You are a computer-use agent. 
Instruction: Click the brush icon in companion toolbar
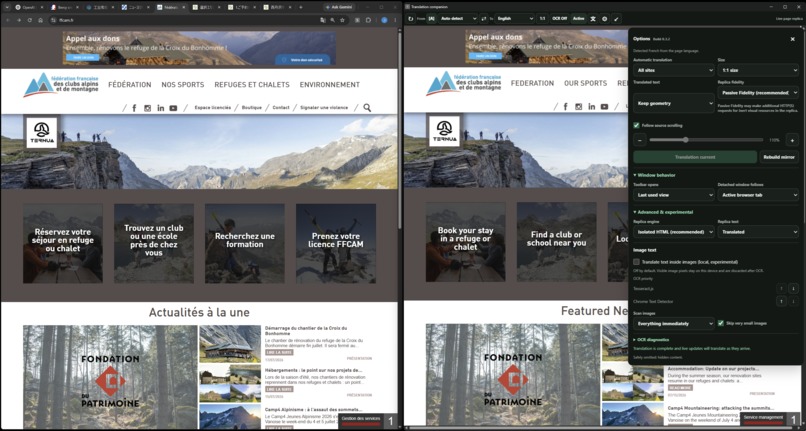pos(616,19)
